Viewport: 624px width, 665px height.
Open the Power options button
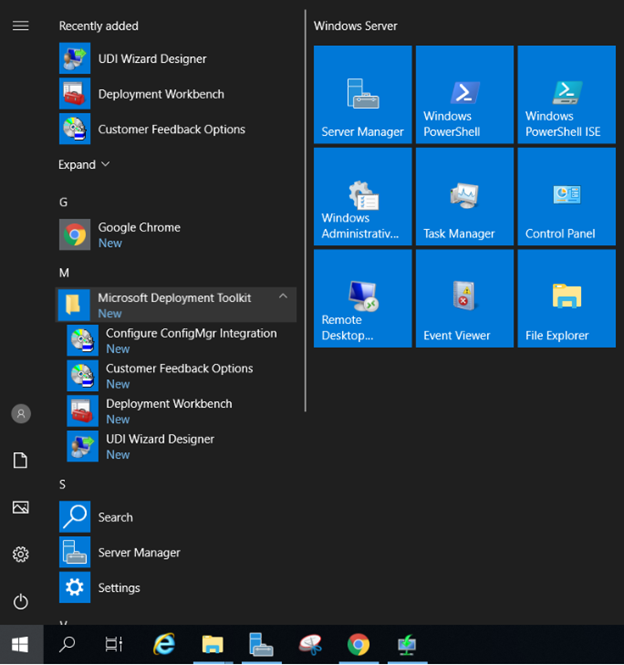(21, 601)
